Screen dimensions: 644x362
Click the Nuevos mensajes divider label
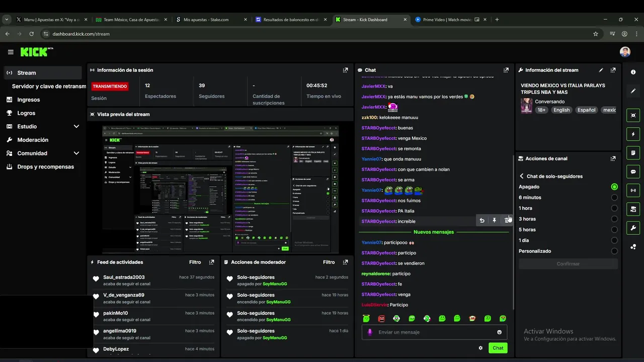pyautogui.click(x=434, y=232)
